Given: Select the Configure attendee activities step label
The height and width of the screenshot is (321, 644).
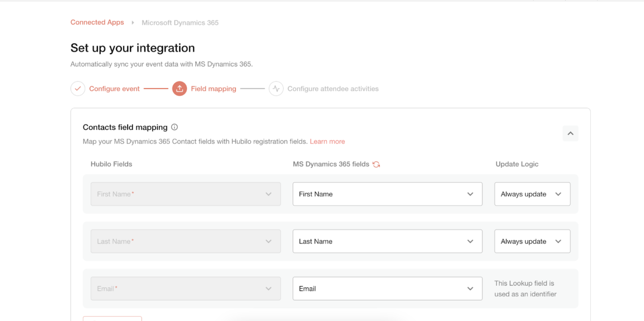Looking at the screenshot, I should click(333, 89).
